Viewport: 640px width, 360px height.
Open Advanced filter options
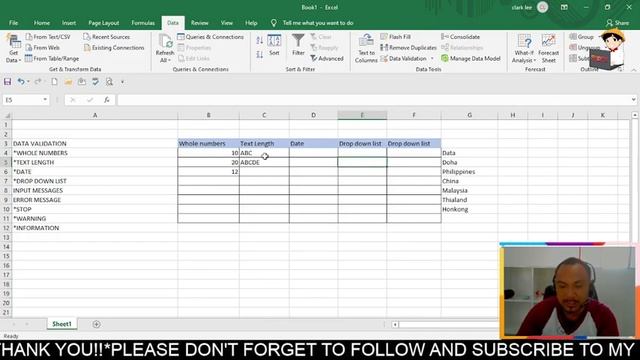327,59
